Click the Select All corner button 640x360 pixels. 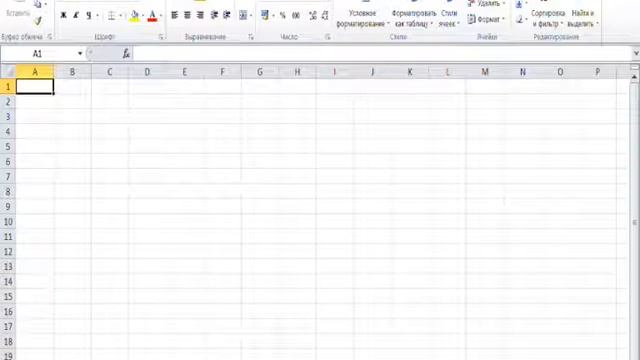[8, 72]
